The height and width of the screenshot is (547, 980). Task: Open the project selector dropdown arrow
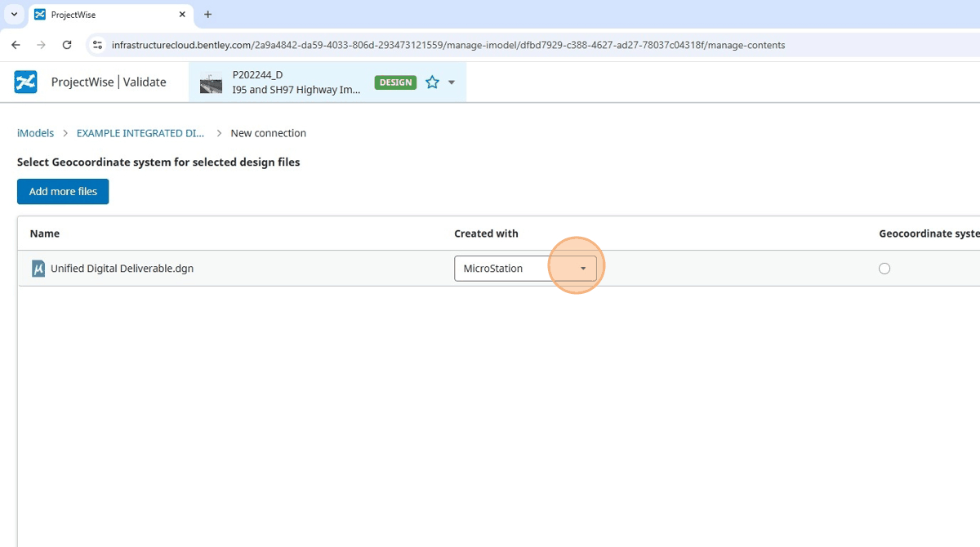coord(452,82)
